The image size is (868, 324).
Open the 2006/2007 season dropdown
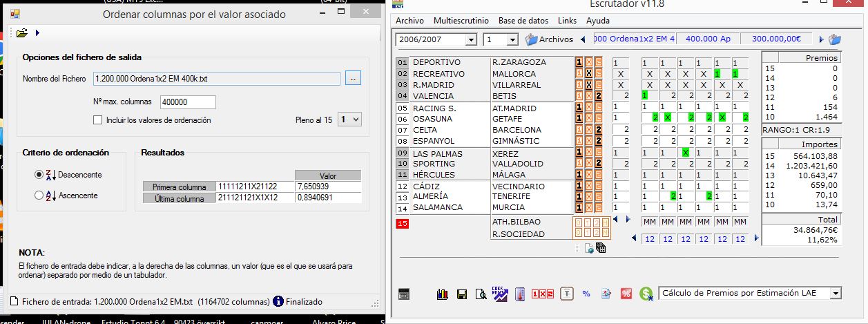471,40
